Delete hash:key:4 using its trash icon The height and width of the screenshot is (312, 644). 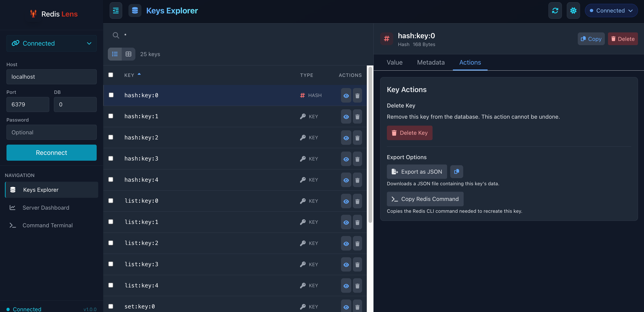(x=358, y=180)
